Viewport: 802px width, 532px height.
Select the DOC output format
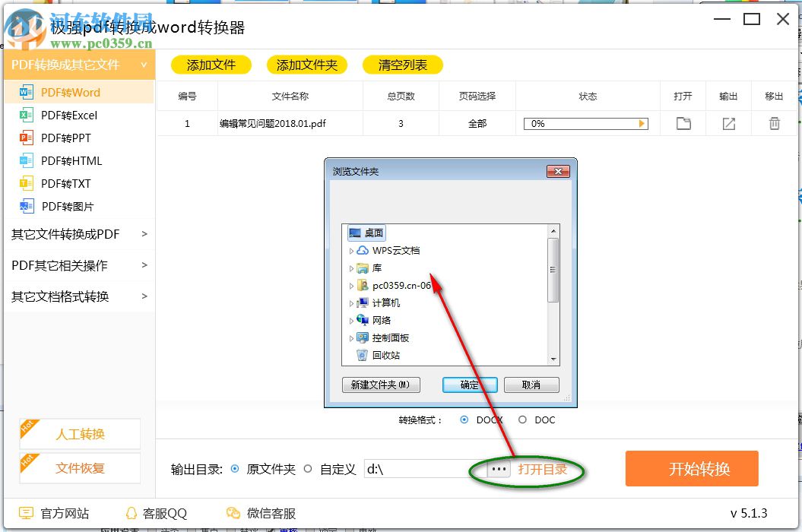[x=523, y=420]
